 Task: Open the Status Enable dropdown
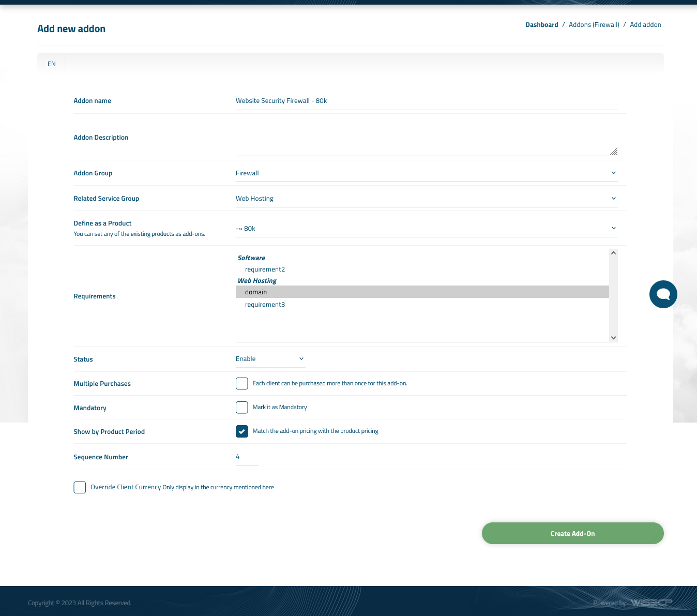click(270, 359)
